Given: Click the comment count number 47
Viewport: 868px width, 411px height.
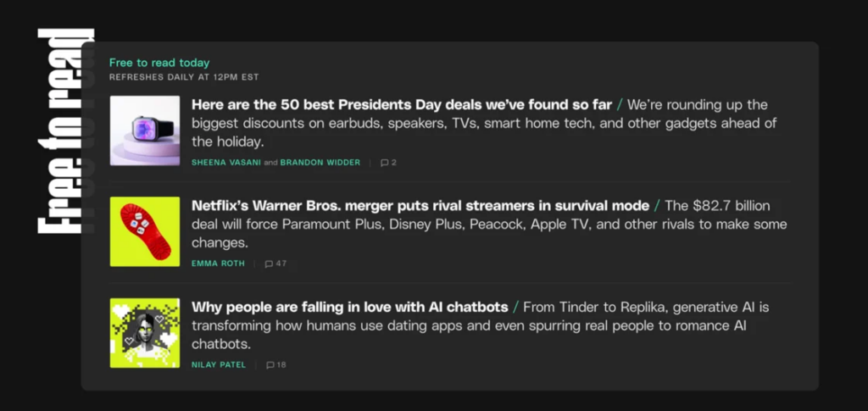Looking at the screenshot, I should tap(281, 264).
